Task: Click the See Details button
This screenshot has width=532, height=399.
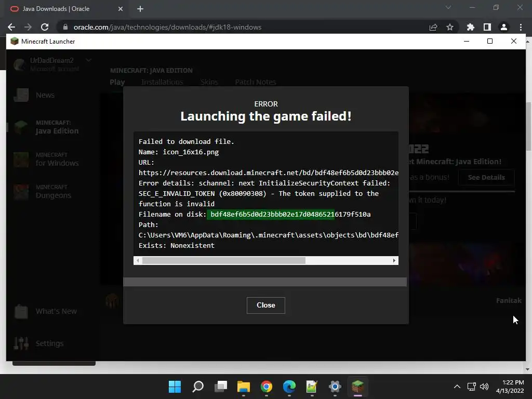Action: point(486,178)
